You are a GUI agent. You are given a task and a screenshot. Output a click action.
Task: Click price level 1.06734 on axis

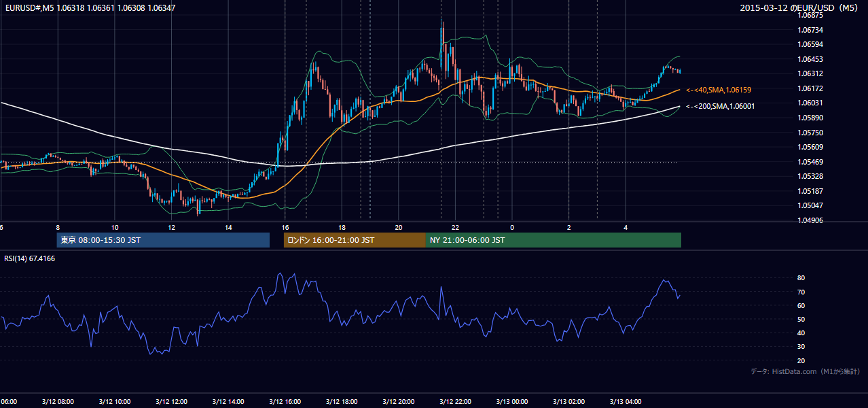click(810, 30)
